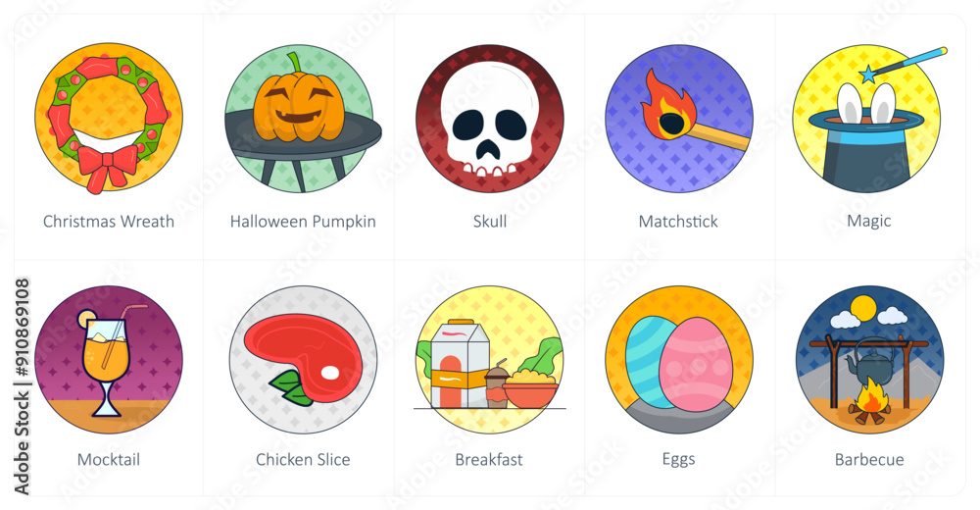Click the "Christmas Wreath" text label
980x510 pixels.
click(109, 222)
